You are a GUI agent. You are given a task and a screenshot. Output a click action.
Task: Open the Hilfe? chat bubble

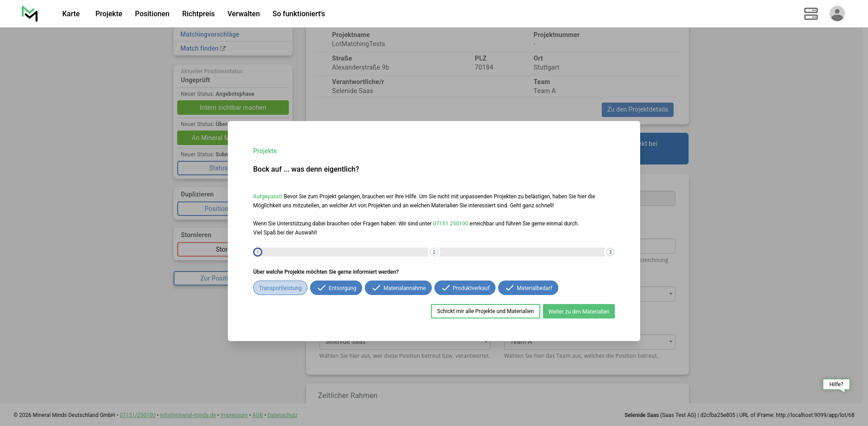click(x=836, y=384)
